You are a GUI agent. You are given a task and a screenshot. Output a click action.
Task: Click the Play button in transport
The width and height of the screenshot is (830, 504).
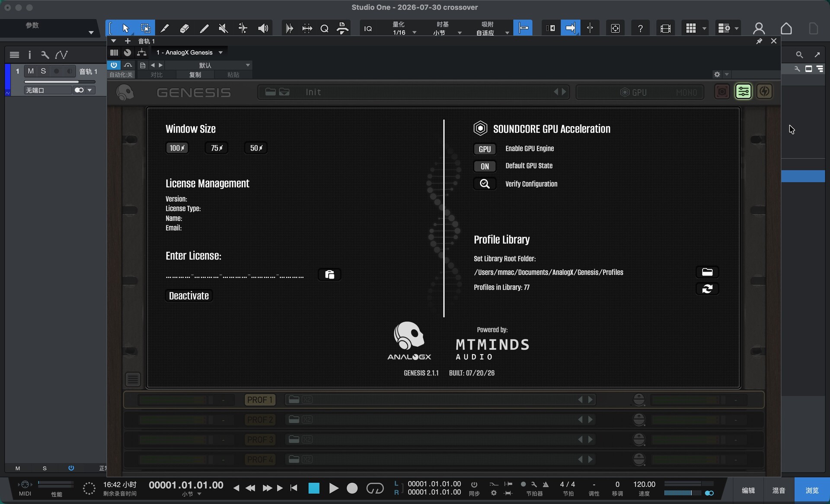tap(334, 488)
